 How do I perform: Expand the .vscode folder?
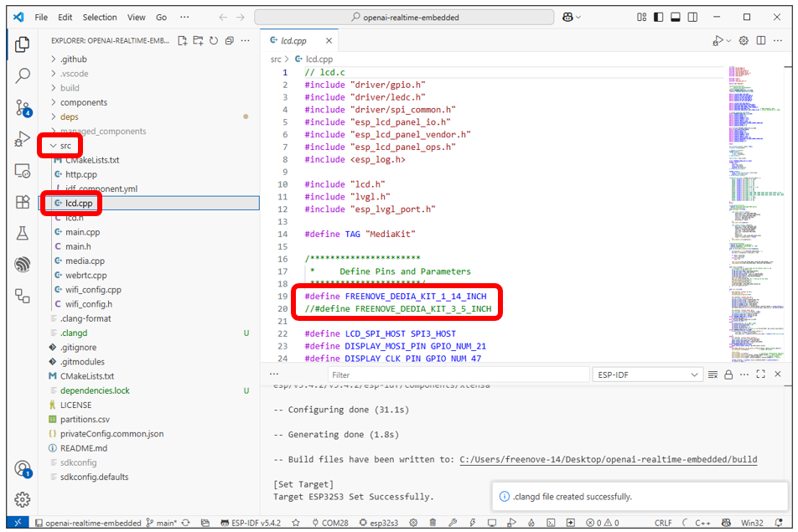click(75, 74)
